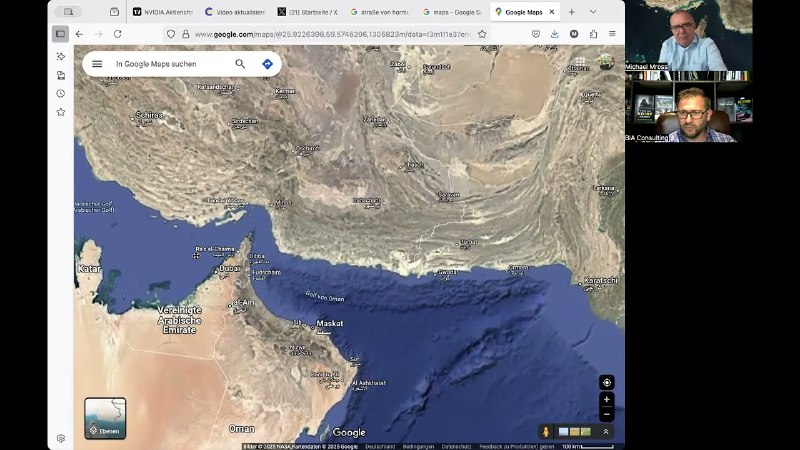Click the Firefox View icon left of tabs
Viewport: 800px width, 450px height.
114,12
